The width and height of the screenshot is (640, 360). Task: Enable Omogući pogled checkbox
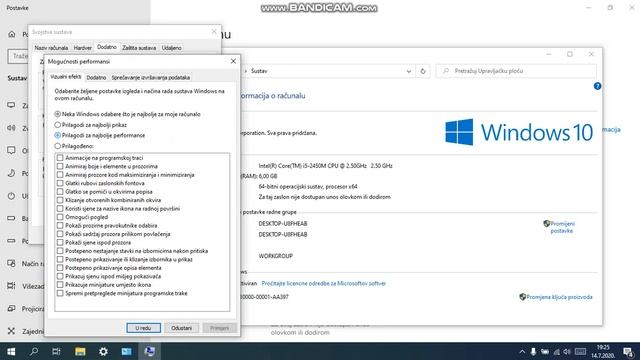click(x=60, y=217)
